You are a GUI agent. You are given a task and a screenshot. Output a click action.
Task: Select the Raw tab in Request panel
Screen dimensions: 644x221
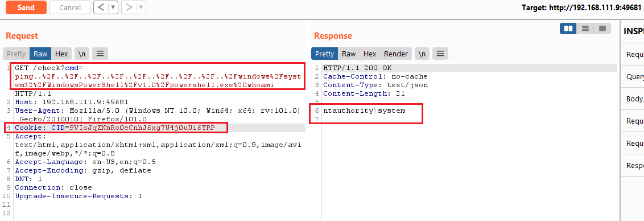pos(40,54)
